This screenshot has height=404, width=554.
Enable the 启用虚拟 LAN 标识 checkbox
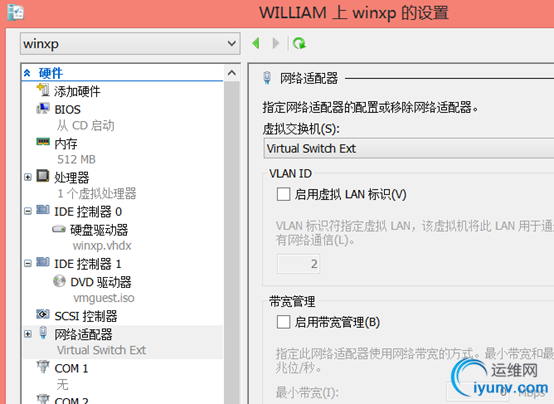(283, 194)
